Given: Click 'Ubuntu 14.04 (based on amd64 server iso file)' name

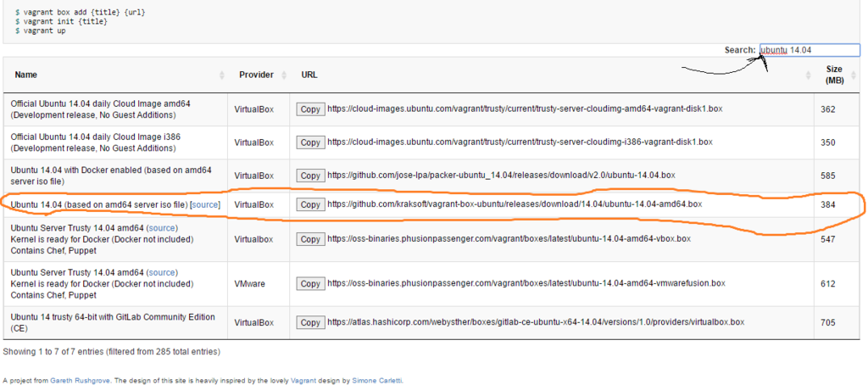Looking at the screenshot, I should 99,204.
